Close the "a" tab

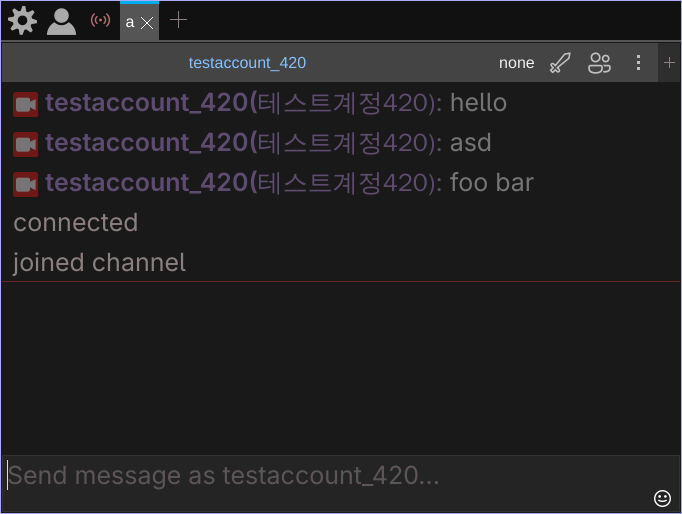147,22
